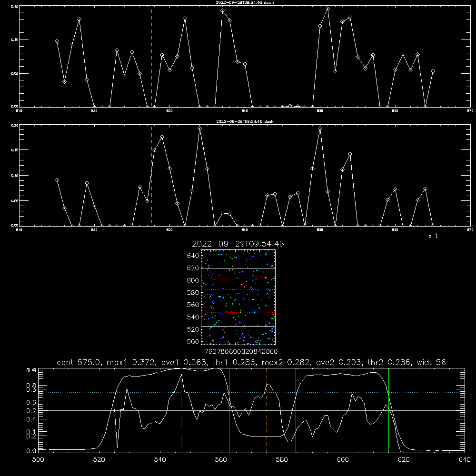Select the "max2 0.282" value in the stats header
The image size is (476, 476).
click(x=286, y=362)
